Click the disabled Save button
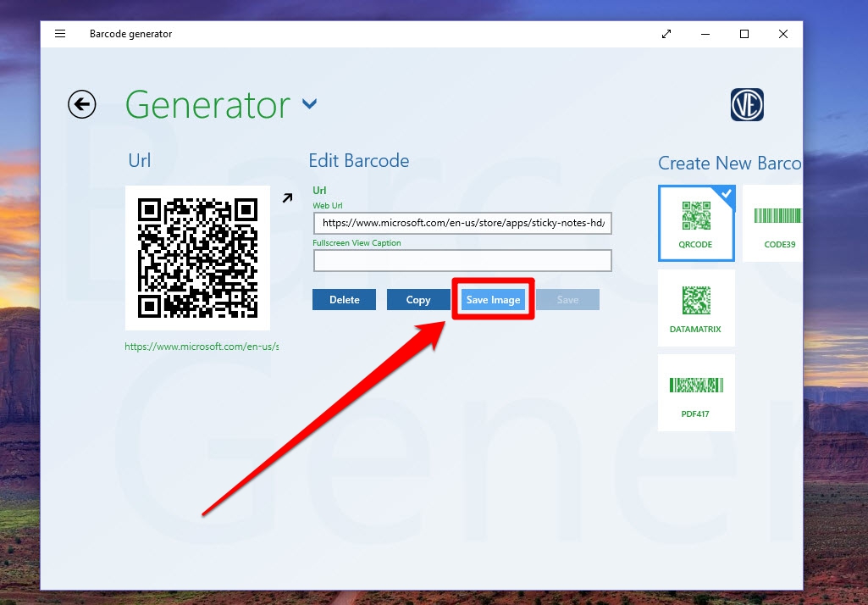Screen dimensions: 868x605 click(x=567, y=300)
